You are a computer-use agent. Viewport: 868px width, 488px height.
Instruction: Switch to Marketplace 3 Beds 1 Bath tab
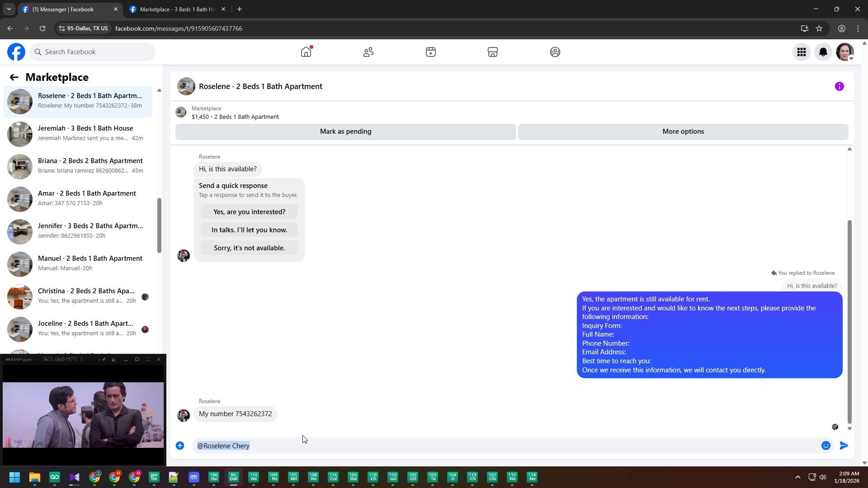[x=176, y=9]
